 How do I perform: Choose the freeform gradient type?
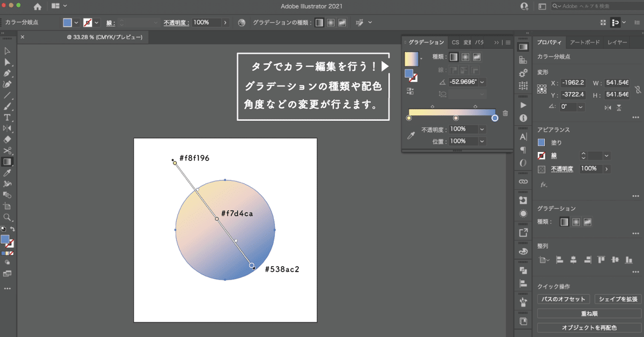tap(478, 57)
